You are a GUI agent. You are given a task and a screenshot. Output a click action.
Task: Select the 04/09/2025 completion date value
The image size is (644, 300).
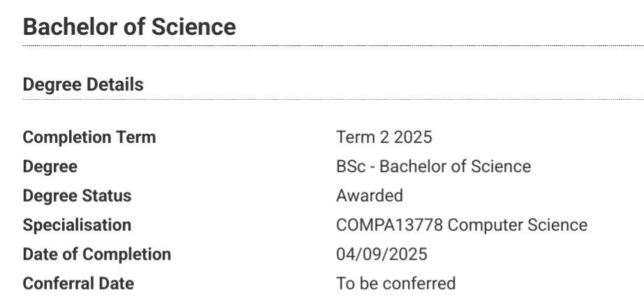click(381, 254)
